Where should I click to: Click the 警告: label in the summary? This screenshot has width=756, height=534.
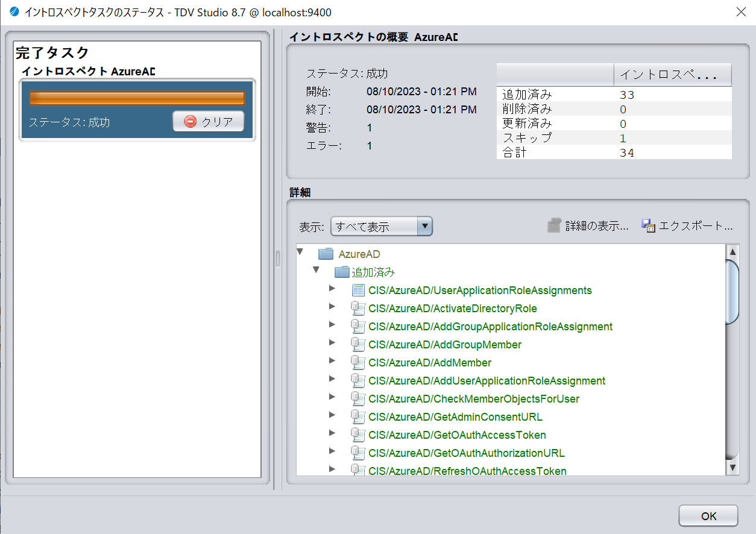point(318,128)
